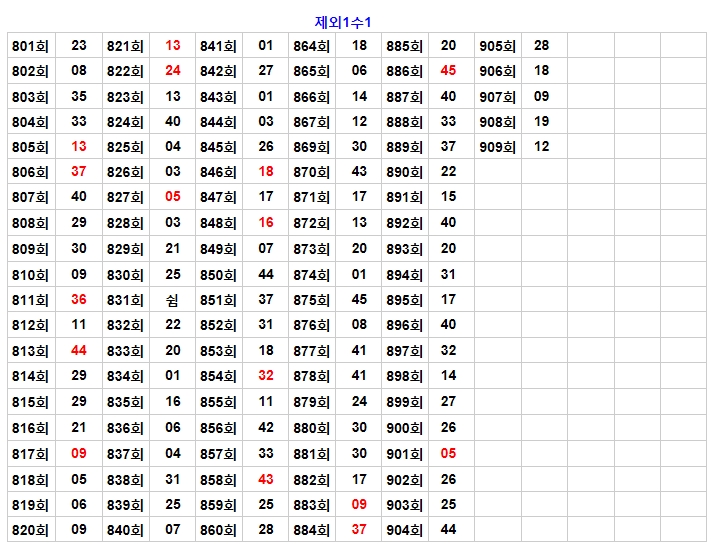Click the 875회 row label cell

(311, 300)
